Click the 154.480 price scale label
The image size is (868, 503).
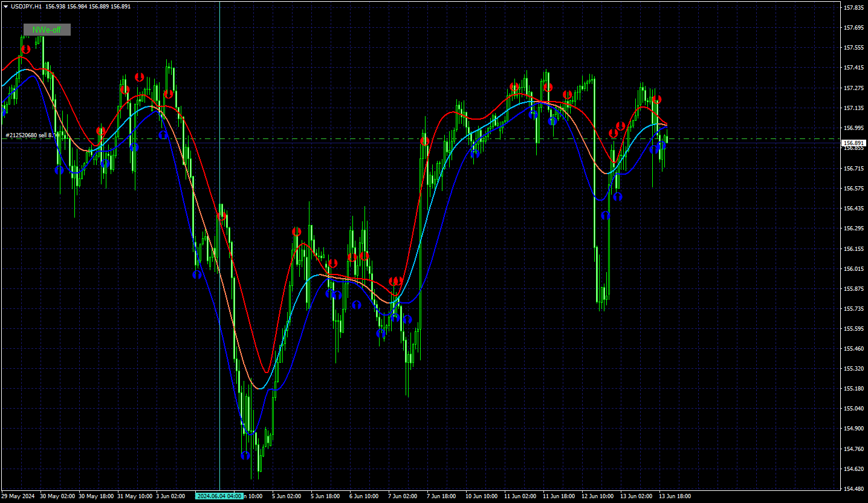(853, 488)
